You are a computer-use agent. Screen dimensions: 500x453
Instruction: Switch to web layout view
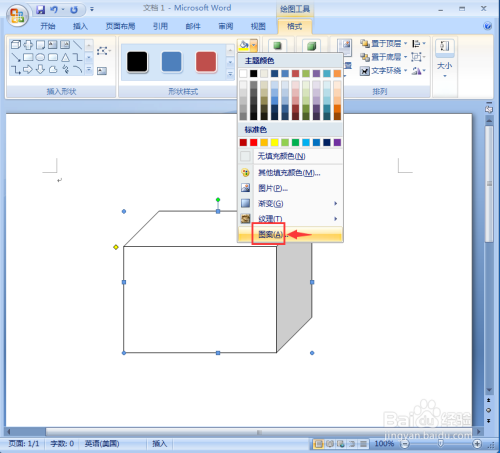coord(341,444)
